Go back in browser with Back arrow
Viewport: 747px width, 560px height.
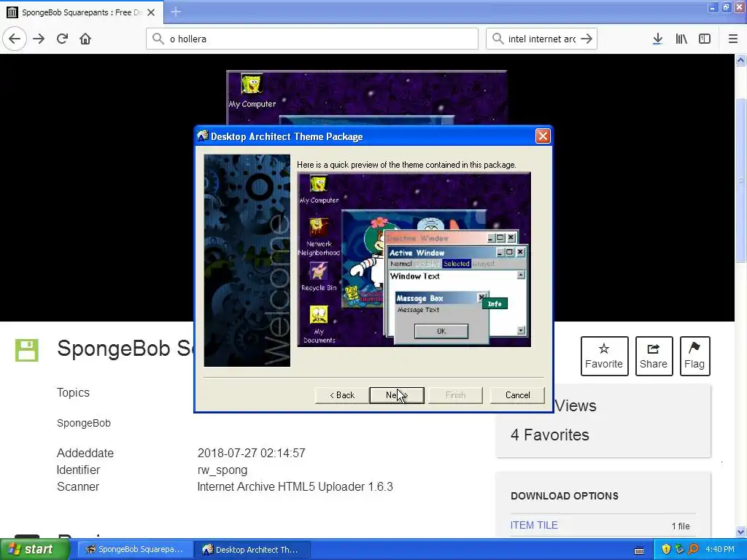point(15,39)
